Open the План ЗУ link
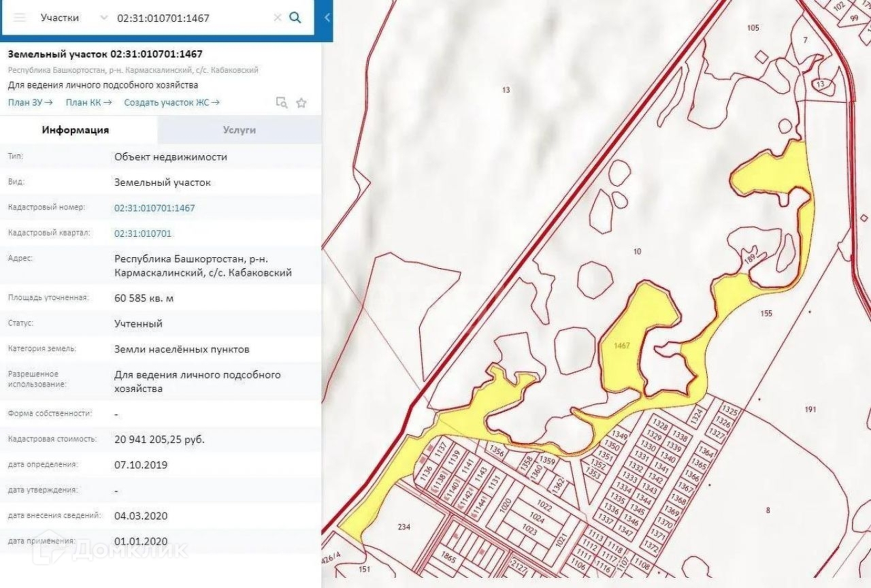 pyautogui.click(x=31, y=103)
